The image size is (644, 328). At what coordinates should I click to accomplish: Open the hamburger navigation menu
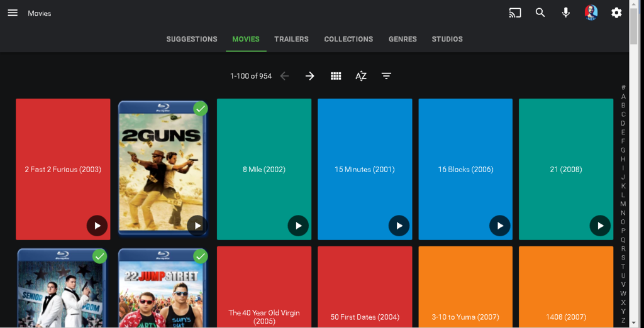coord(13,13)
